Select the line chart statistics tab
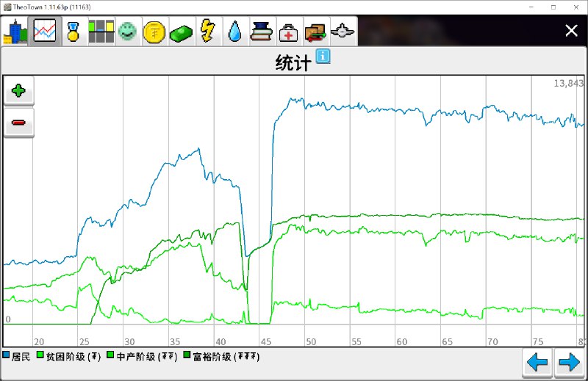 tap(45, 32)
